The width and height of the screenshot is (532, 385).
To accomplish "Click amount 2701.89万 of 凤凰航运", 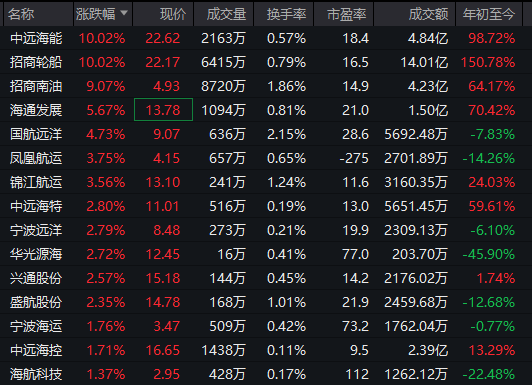I will click(x=416, y=158).
